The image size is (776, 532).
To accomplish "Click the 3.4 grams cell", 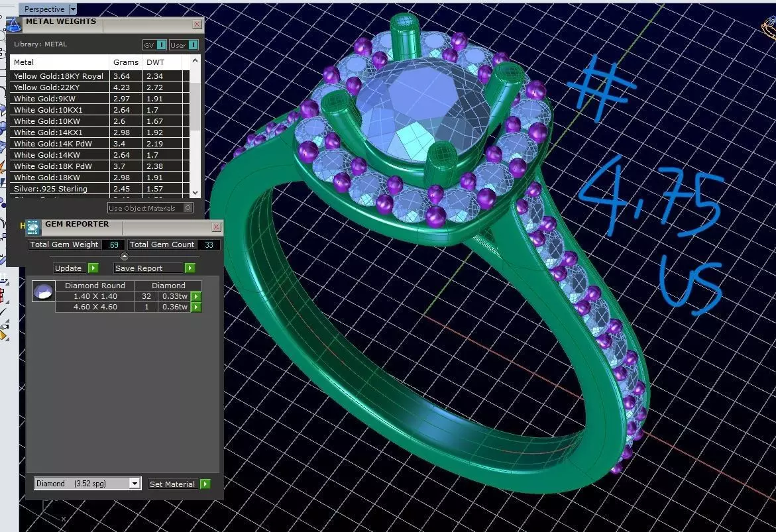I will click(x=126, y=144).
